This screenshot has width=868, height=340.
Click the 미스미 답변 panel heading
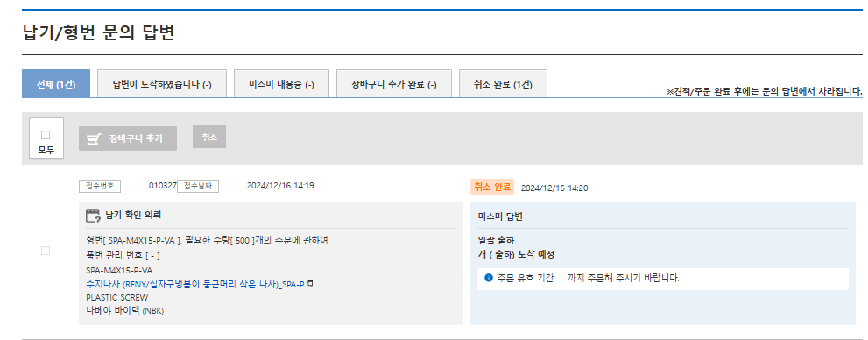coord(500,216)
